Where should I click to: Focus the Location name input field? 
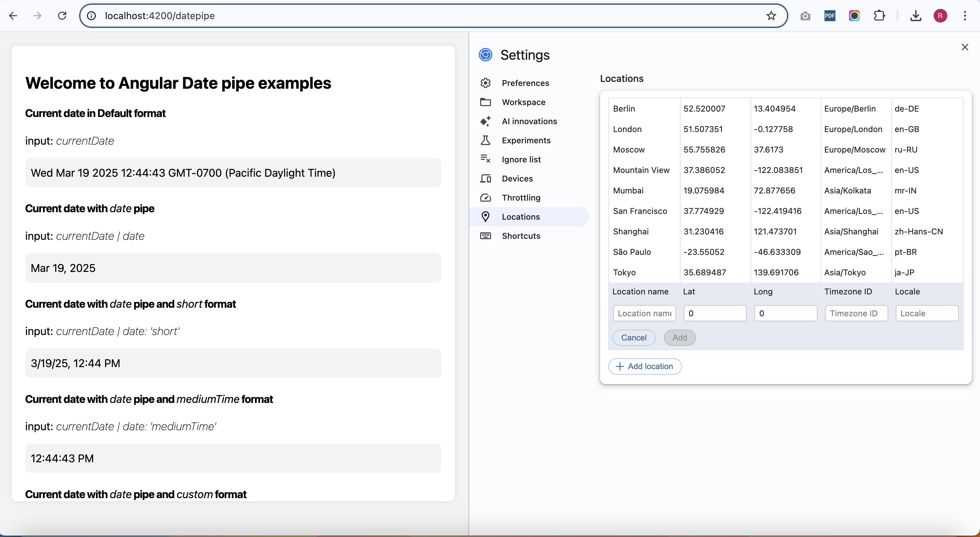[x=644, y=313]
